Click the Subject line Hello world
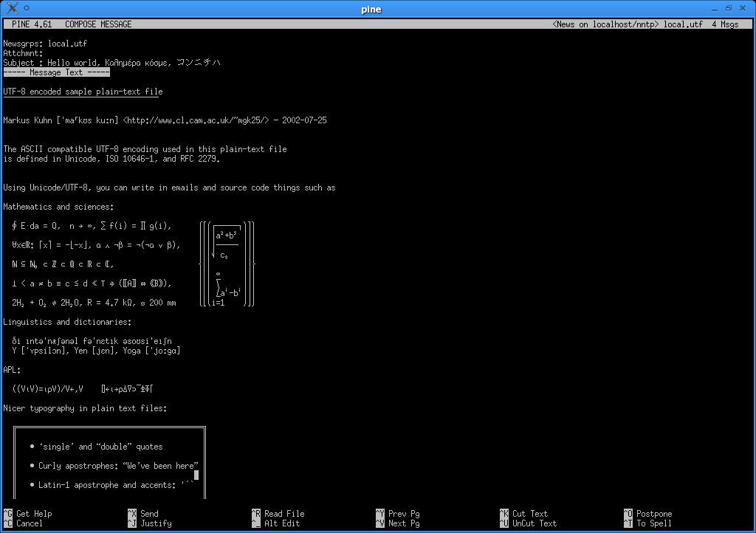 (112, 63)
